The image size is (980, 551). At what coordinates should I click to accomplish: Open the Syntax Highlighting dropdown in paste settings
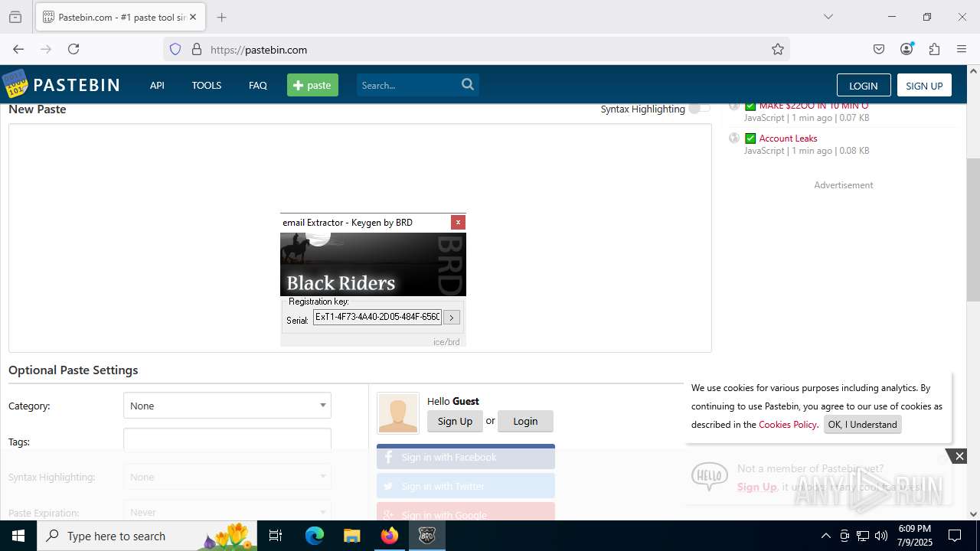click(227, 477)
